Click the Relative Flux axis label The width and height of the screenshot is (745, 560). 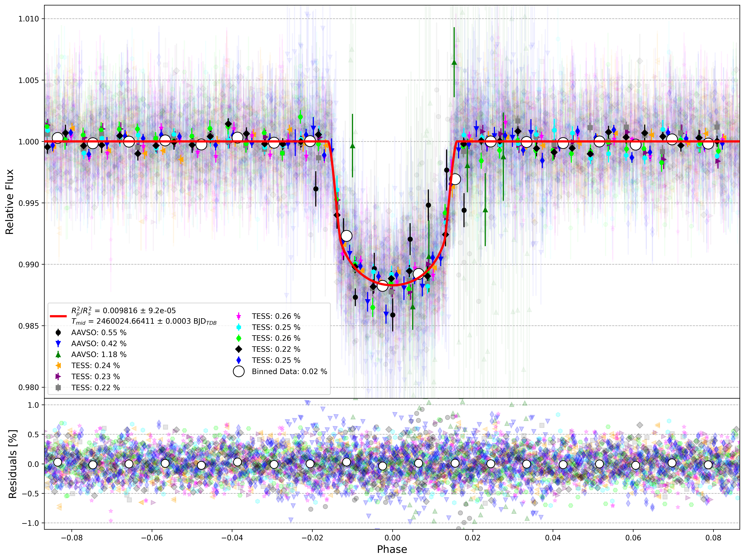[x=9, y=202]
